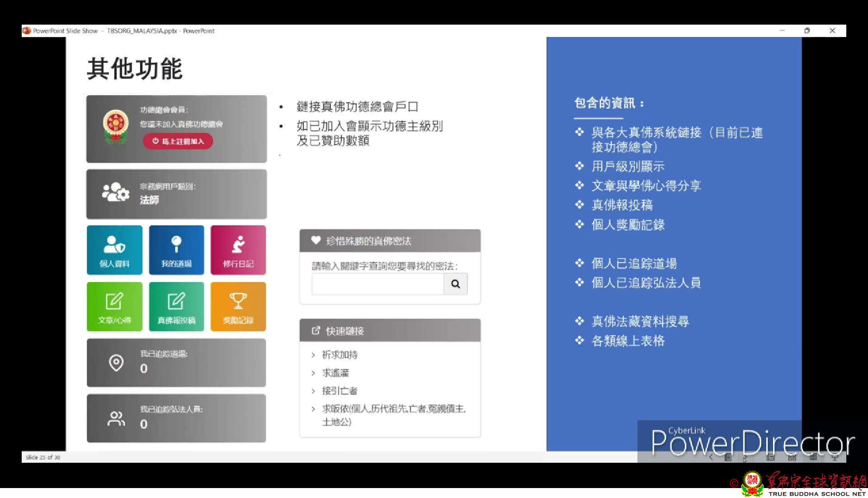Open the 我的道場 location pin tile
The image size is (868, 498).
click(176, 250)
